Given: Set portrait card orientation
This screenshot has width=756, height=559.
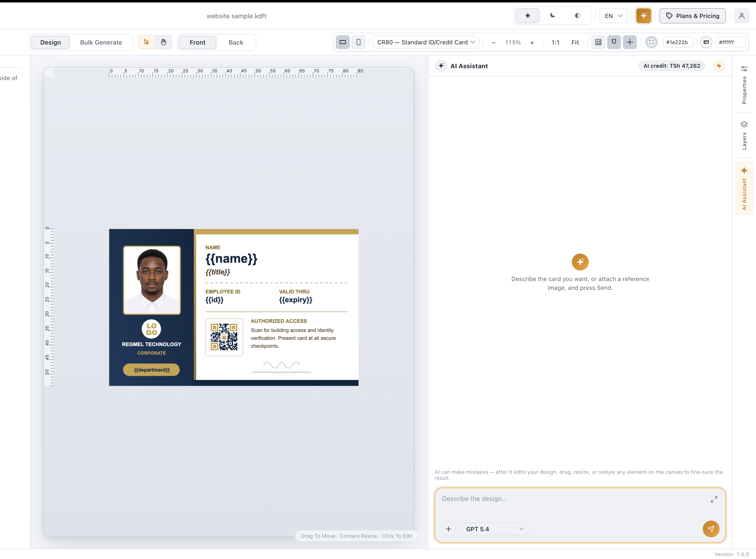Looking at the screenshot, I should [x=358, y=42].
